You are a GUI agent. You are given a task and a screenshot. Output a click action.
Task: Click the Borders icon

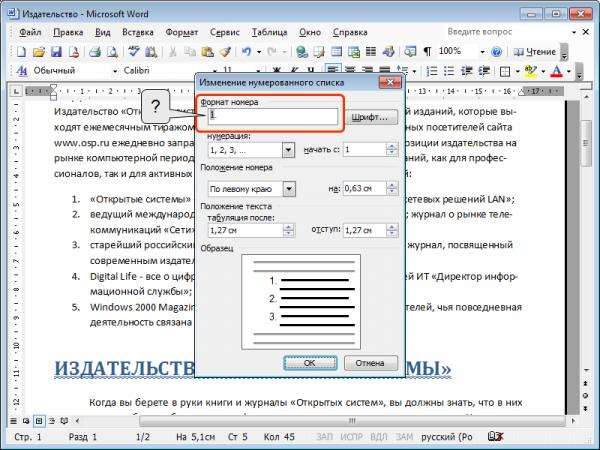point(505,71)
